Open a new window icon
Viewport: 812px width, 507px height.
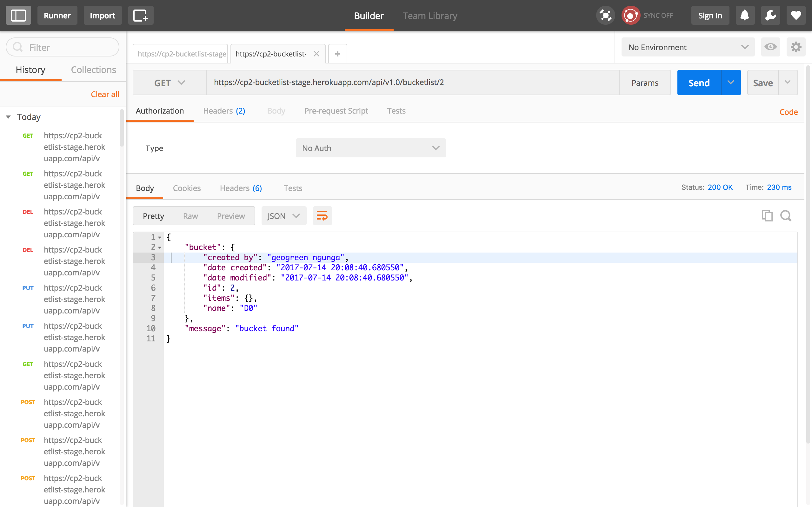click(141, 16)
